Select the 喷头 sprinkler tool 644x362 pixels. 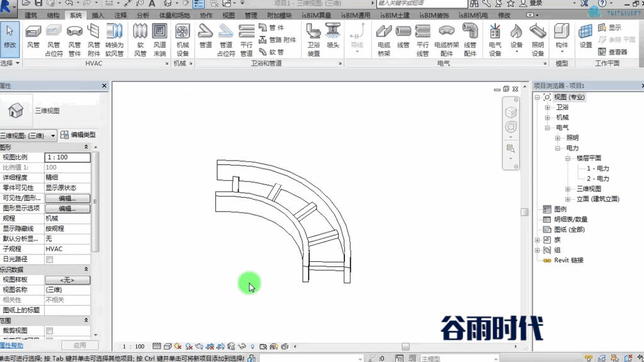(332, 36)
